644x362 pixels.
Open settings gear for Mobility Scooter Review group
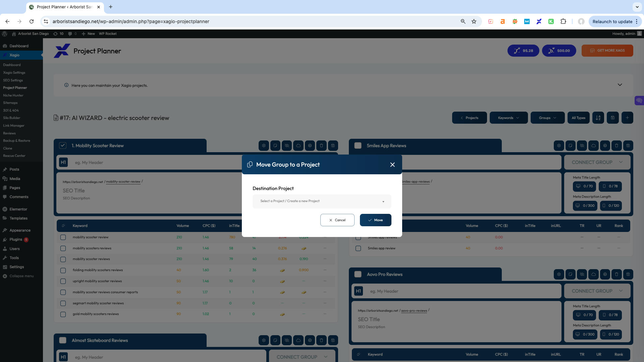pyautogui.click(x=264, y=145)
